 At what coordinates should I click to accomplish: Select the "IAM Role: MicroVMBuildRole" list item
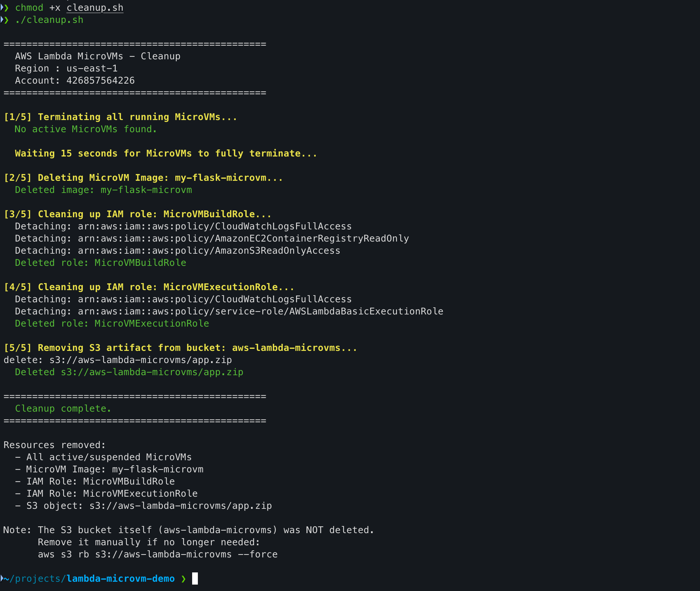tap(95, 481)
